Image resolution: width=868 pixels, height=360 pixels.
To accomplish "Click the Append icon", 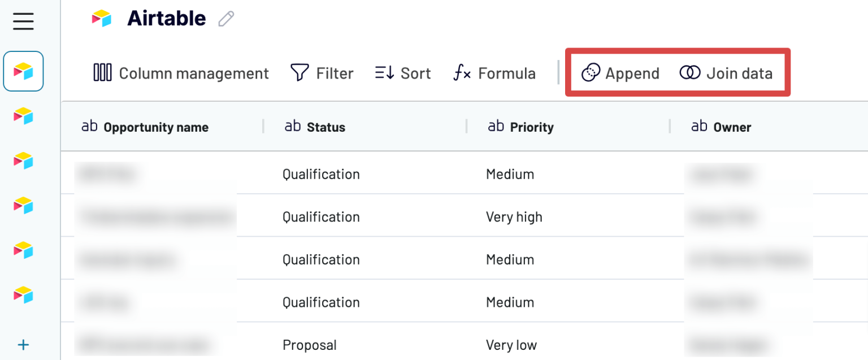I will [591, 72].
